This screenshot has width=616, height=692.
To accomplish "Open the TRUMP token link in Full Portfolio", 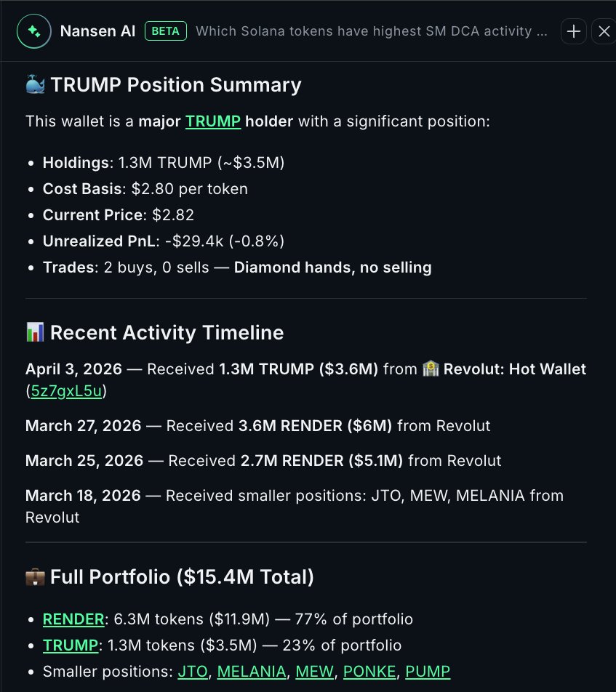I will (69, 645).
